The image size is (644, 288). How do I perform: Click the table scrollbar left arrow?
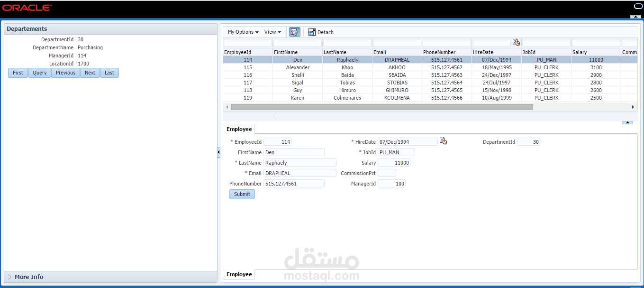[227, 107]
